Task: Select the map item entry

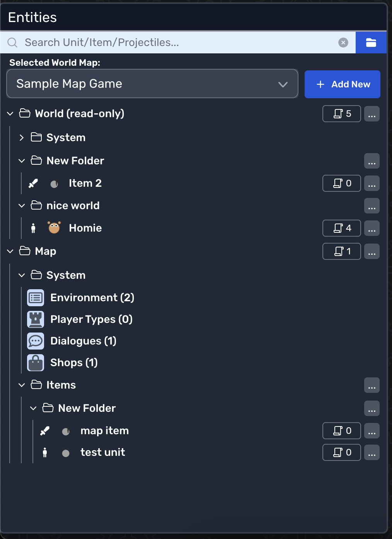Action: 104,431
